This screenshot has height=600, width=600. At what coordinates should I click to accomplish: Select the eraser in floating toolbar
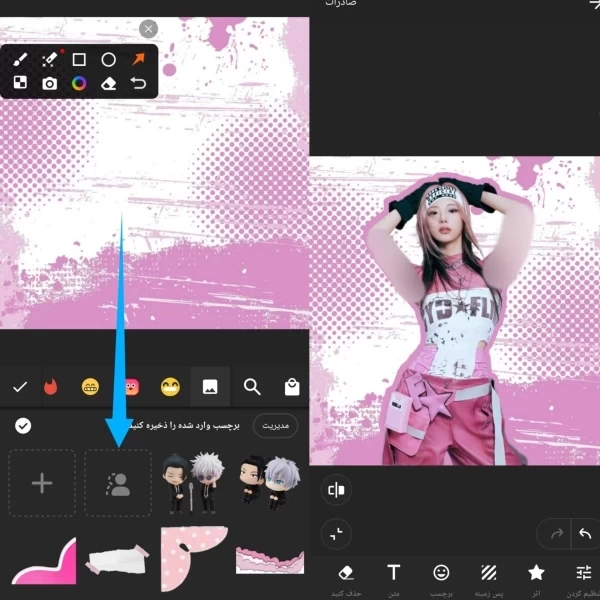(109, 83)
